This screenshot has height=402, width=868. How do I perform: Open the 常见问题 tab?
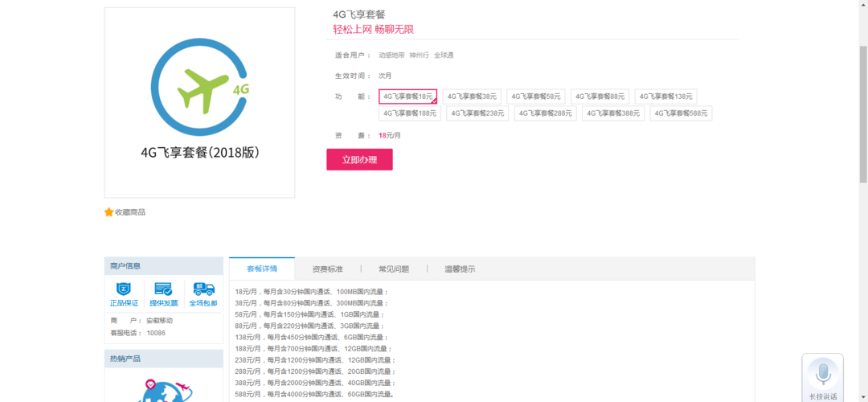point(394,269)
